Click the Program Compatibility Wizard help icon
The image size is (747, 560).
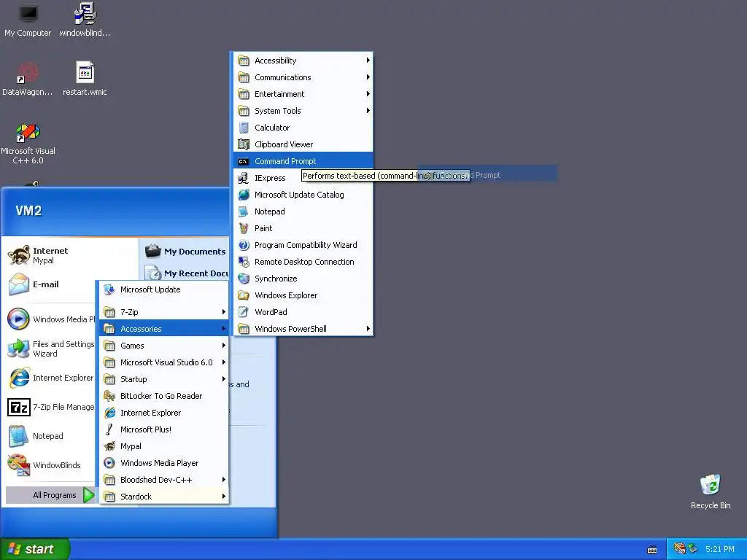coord(244,245)
